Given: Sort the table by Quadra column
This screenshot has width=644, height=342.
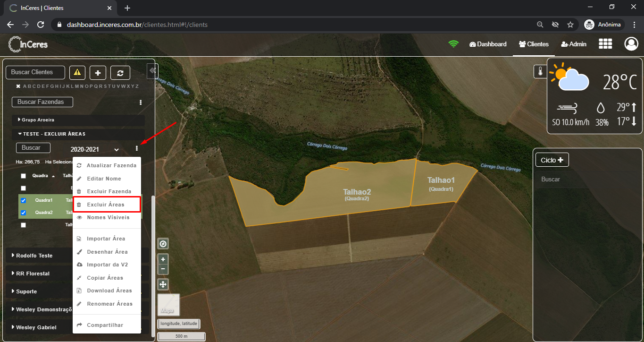Looking at the screenshot, I should 43,176.
